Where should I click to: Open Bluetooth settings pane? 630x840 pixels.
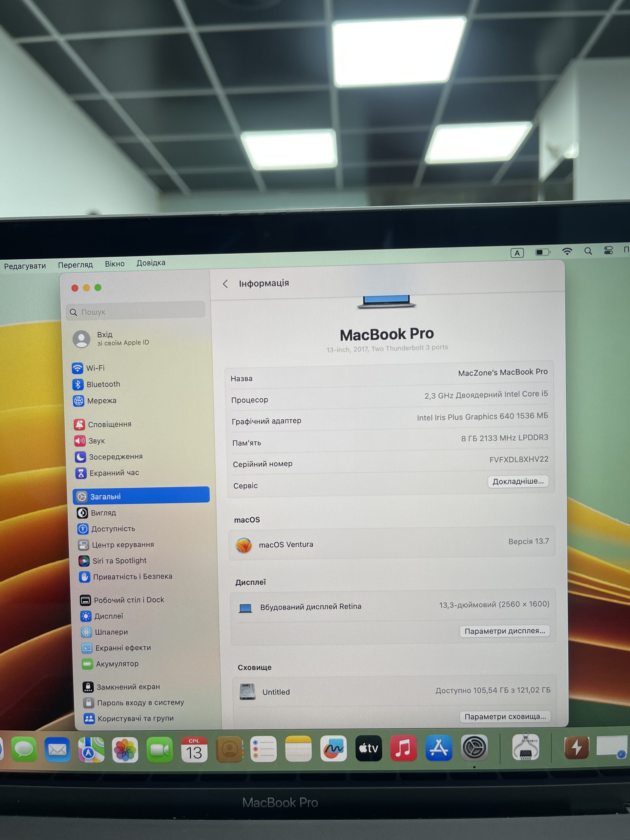[96, 384]
